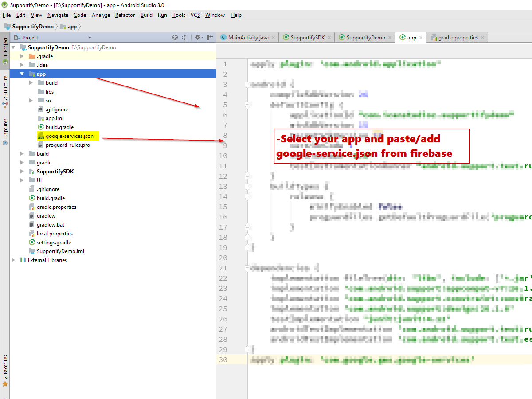Open the Navigate menu

58,15
